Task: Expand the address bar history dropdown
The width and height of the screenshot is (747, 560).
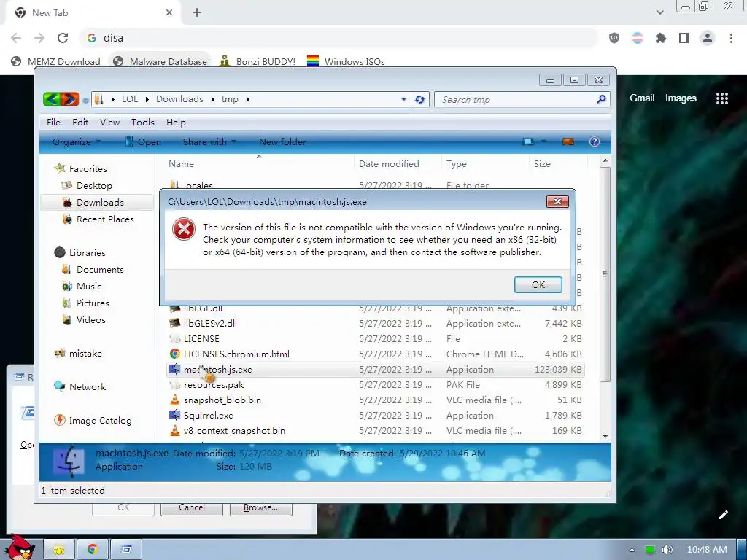Action: click(x=403, y=99)
